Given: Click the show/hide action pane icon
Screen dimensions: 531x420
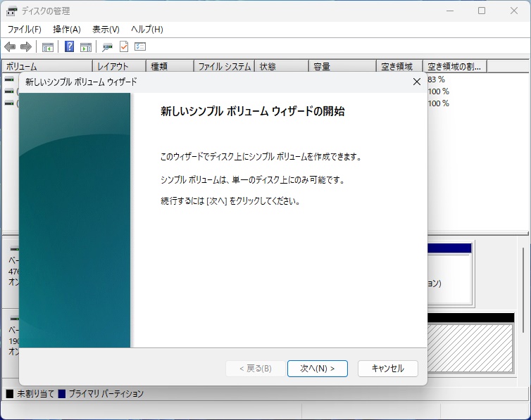Looking at the screenshot, I should point(86,47).
